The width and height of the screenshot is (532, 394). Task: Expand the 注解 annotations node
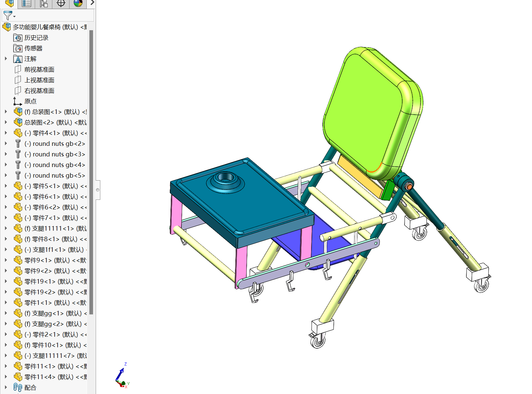pyautogui.click(x=6, y=59)
